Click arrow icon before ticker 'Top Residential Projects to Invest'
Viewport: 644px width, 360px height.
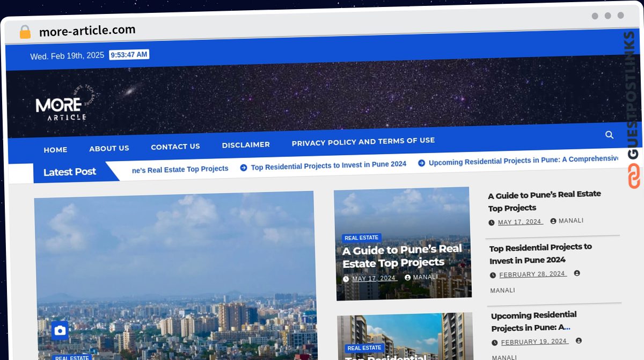(244, 168)
